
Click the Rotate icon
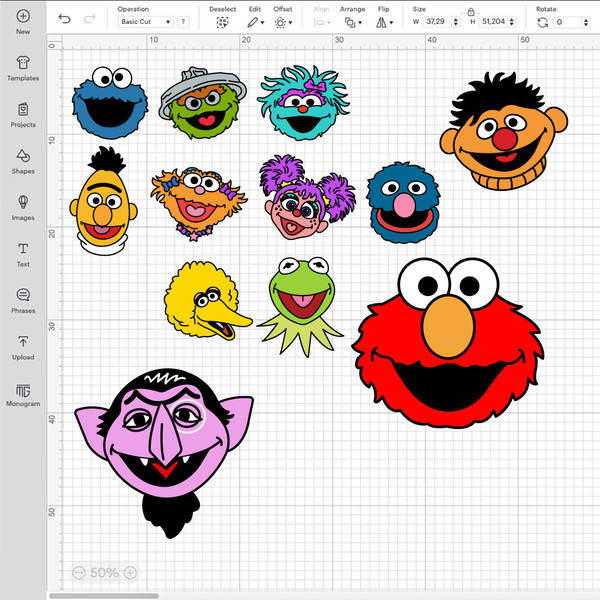click(542, 23)
